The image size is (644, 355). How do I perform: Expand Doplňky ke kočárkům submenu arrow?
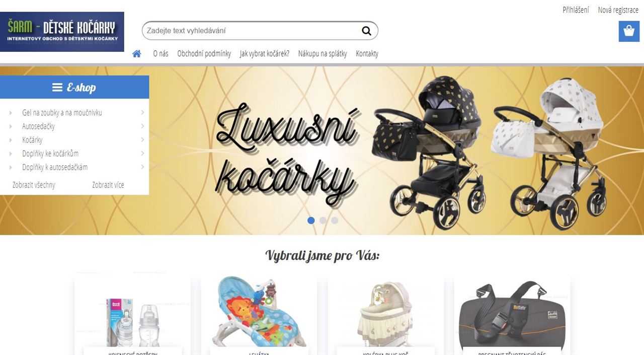(x=142, y=154)
